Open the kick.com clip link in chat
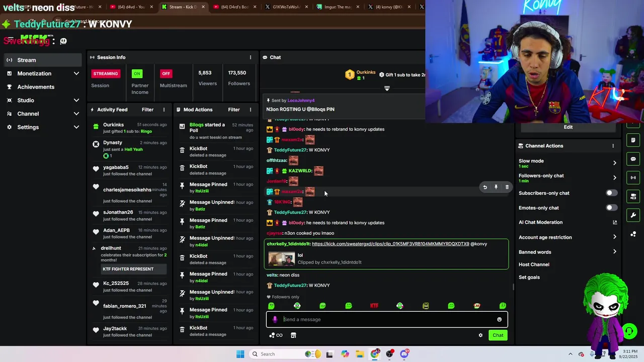The height and width of the screenshot is (362, 644). (x=390, y=244)
